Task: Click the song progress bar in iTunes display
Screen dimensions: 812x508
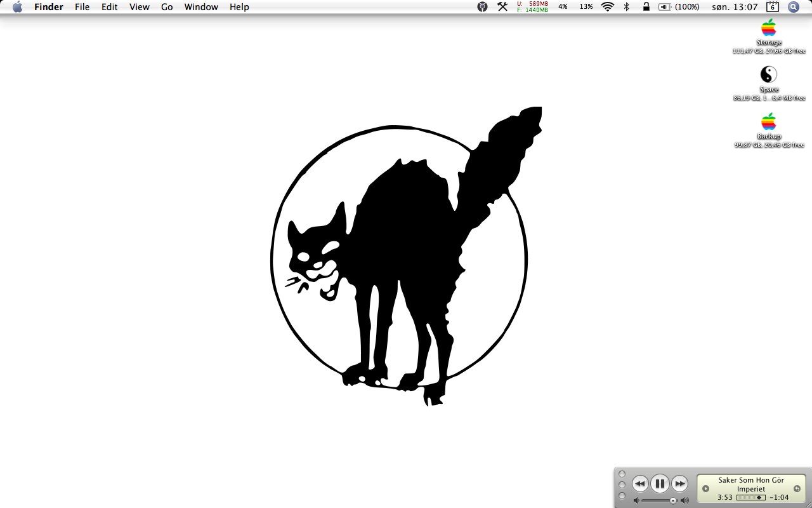Action: (x=751, y=497)
